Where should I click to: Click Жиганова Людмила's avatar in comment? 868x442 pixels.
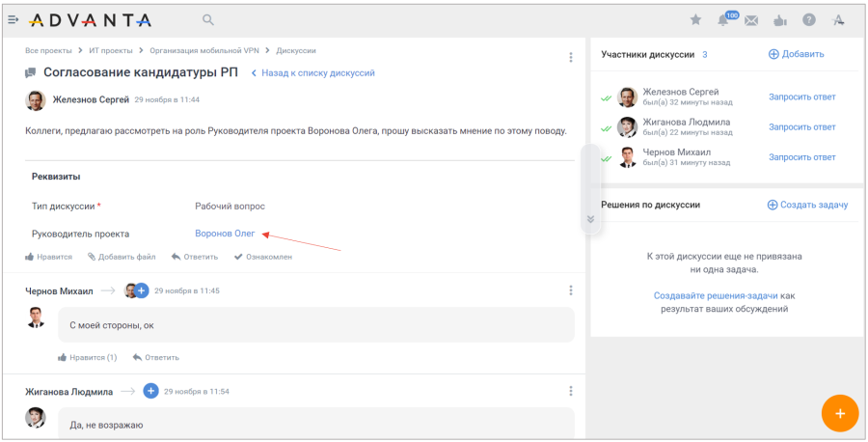(x=36, y=418)
